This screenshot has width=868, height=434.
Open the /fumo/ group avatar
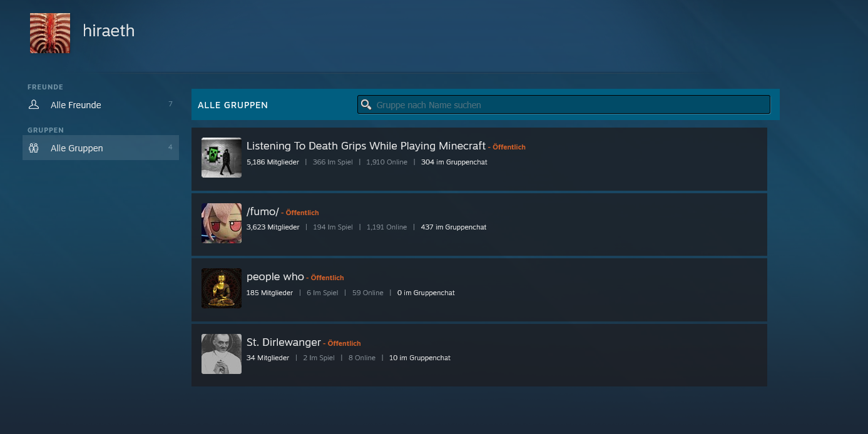(222, 223)
